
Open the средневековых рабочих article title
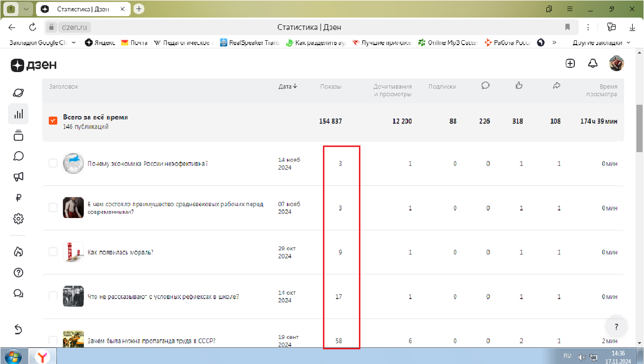tap(175, 208)
